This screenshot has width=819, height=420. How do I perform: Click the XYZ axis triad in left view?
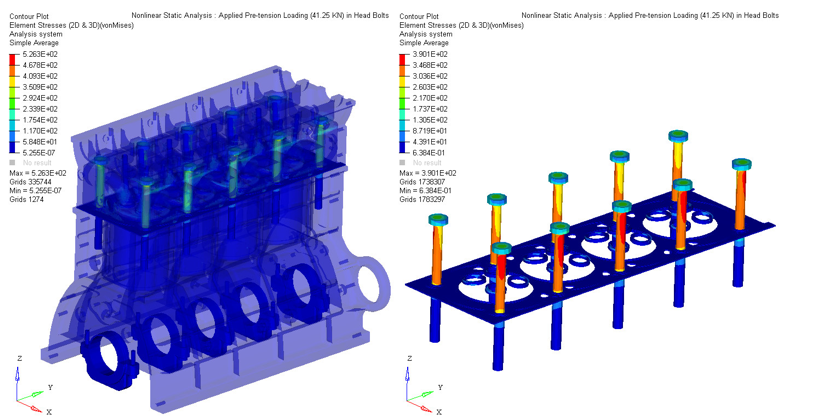pyautogui.click(x=28, y=387)
